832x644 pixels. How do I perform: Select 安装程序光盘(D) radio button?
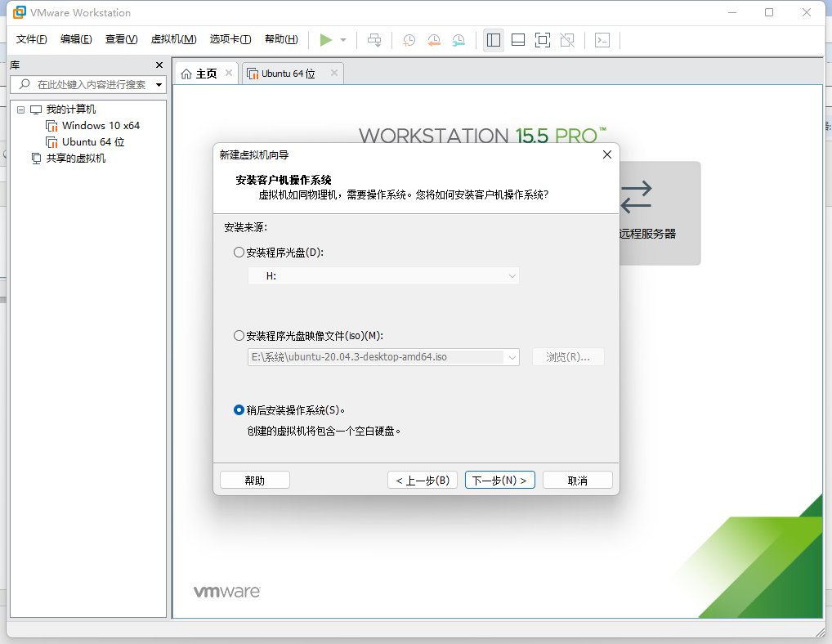(239, 253)
